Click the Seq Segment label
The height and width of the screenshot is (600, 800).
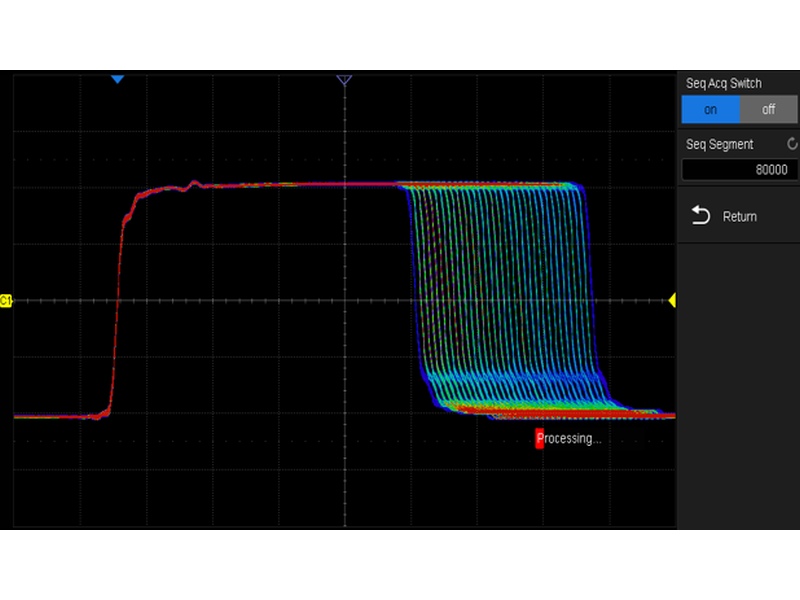click(720, 144)
